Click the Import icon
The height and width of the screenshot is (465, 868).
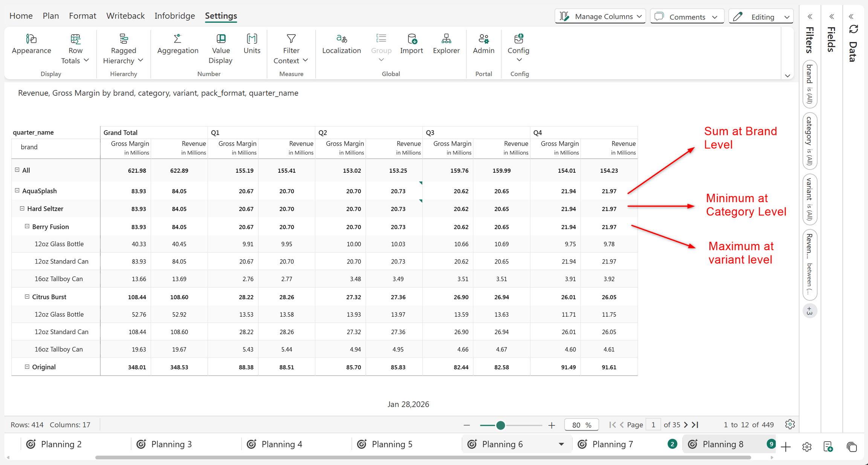pyautogui.click(x=412, y=39)
